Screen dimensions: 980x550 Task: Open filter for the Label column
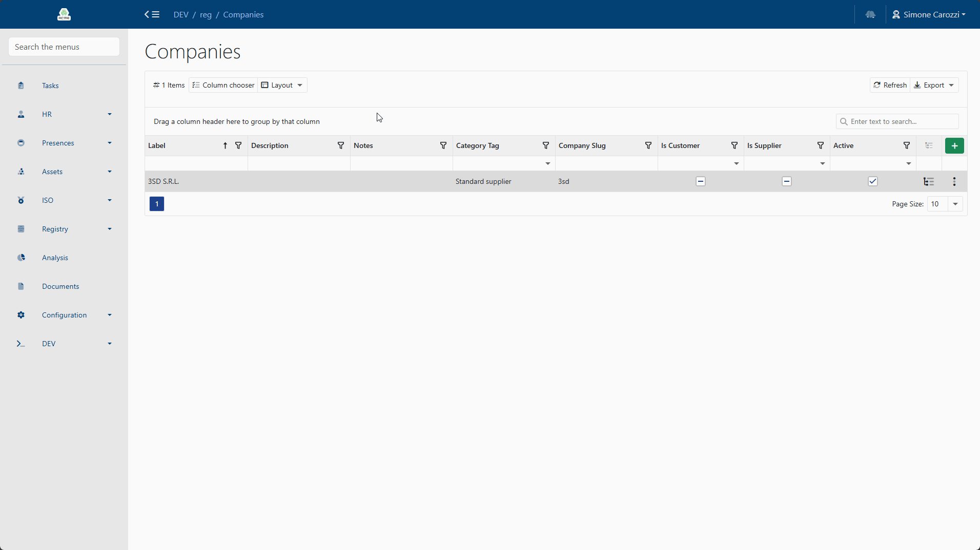pos(238,146)
